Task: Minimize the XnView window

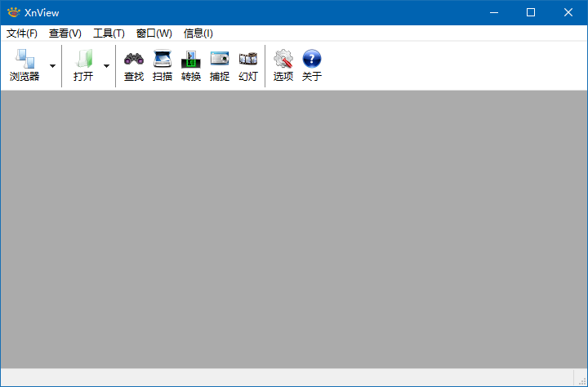Action: pyautogui.click(x=494, y=12)
